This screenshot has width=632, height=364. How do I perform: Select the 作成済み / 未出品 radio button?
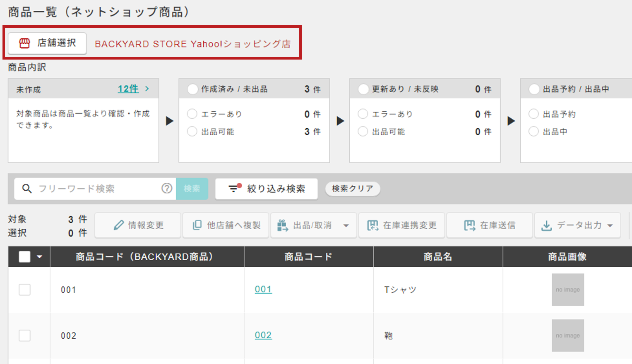(192, 89)
